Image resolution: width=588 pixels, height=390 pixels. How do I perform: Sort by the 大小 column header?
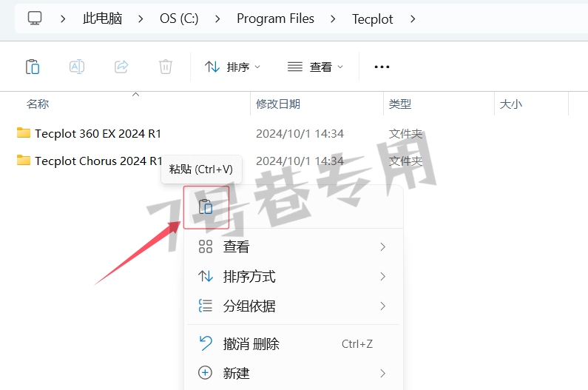[511, 104]
